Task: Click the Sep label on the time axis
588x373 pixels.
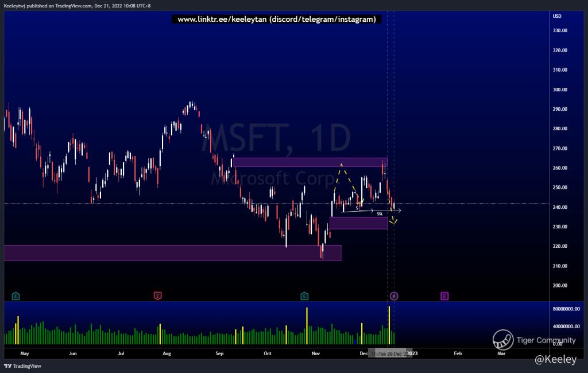Action: (219, 353)
